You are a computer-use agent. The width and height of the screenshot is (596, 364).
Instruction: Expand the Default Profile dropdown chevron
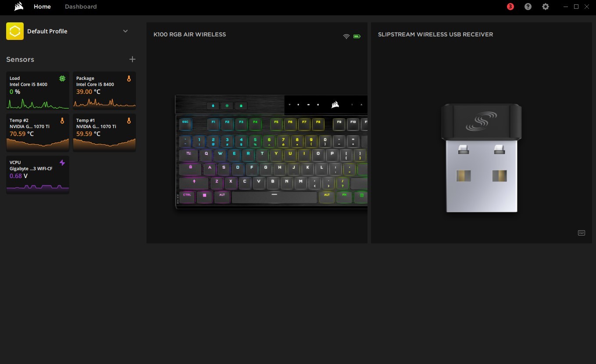pyautogui.click(x=125, y=31)
